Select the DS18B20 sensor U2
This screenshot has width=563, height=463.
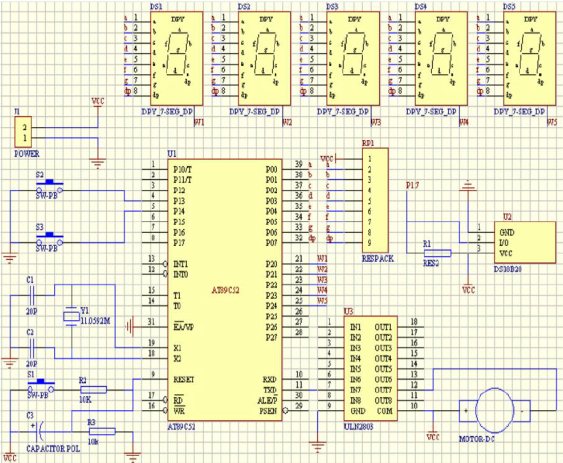tap(525, 242)
